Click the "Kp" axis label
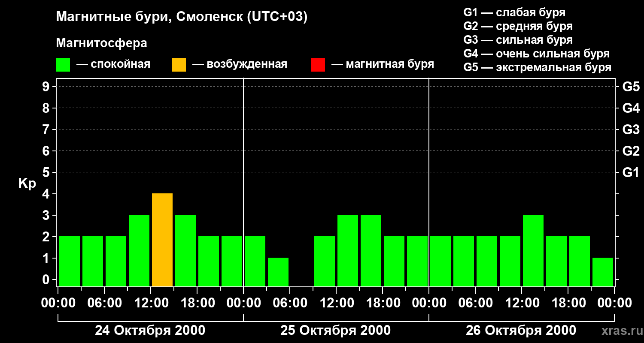The width and height of the screenshot is (644, 343). [27, 184]
